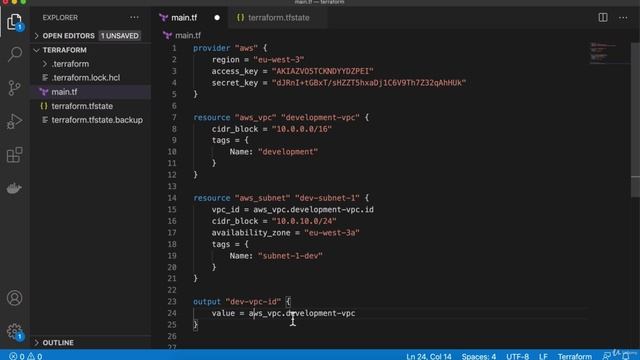Open the Explorer view in activity bar
Viewport: 640px width, 360px height.
tap(14, 21)
